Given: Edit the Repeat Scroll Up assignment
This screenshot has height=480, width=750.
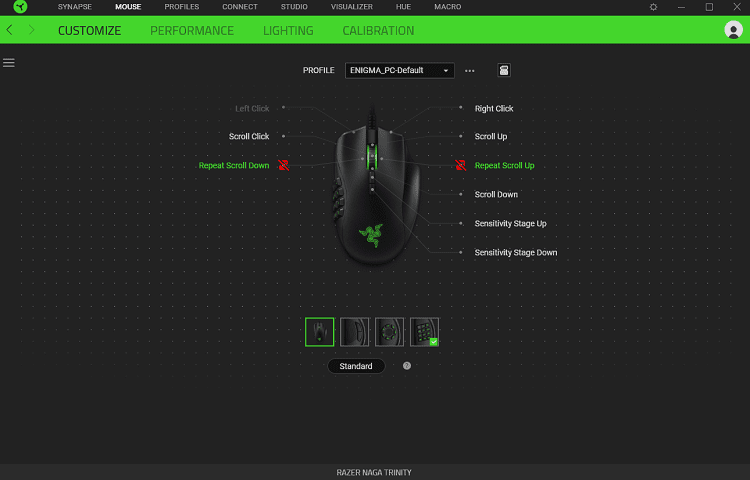Looking at the screenshot, I should click(505, 165).
